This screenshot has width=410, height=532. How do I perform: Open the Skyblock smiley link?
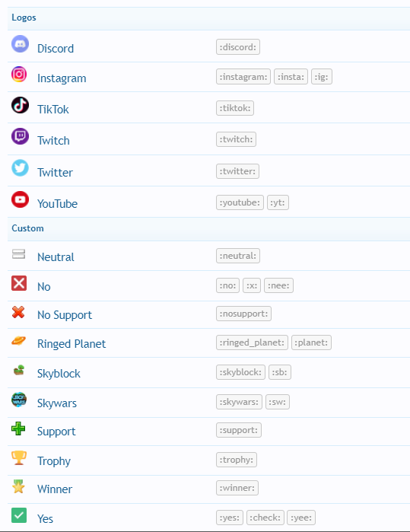[x=59, y=374]
